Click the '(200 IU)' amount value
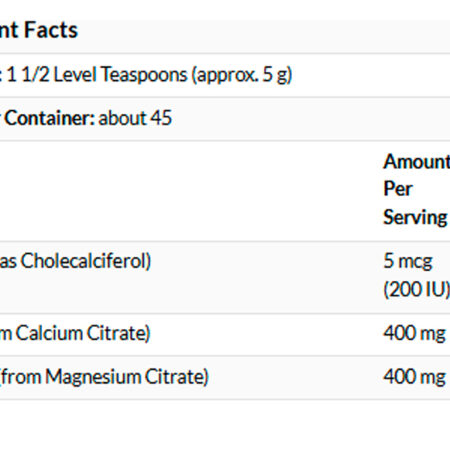This screenshot has width=450, height=450. point(417,289)
